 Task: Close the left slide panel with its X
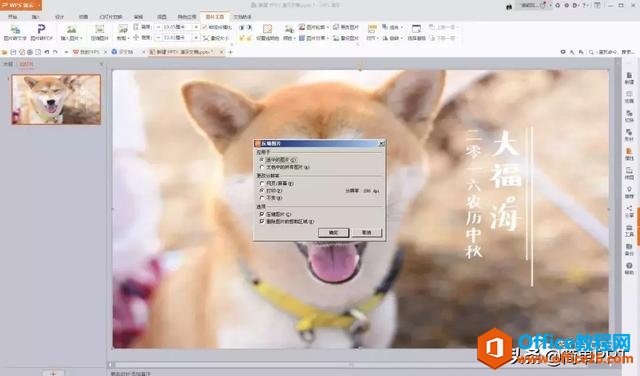[x=101, y=64]
